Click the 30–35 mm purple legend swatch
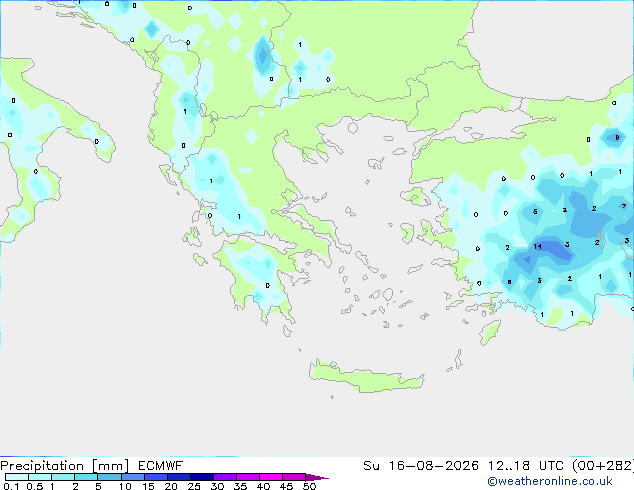Screen dimensions: 634x490 (x=225, y=477)
